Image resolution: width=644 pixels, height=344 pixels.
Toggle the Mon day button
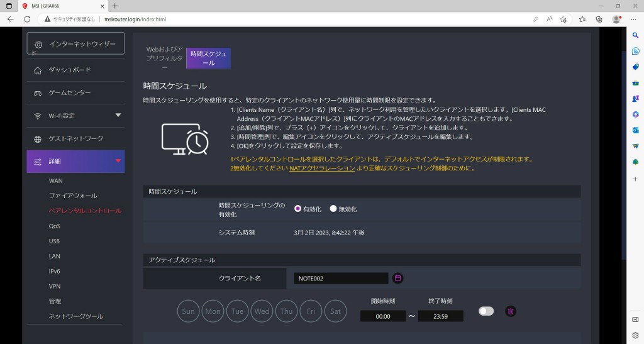point(213,311)
